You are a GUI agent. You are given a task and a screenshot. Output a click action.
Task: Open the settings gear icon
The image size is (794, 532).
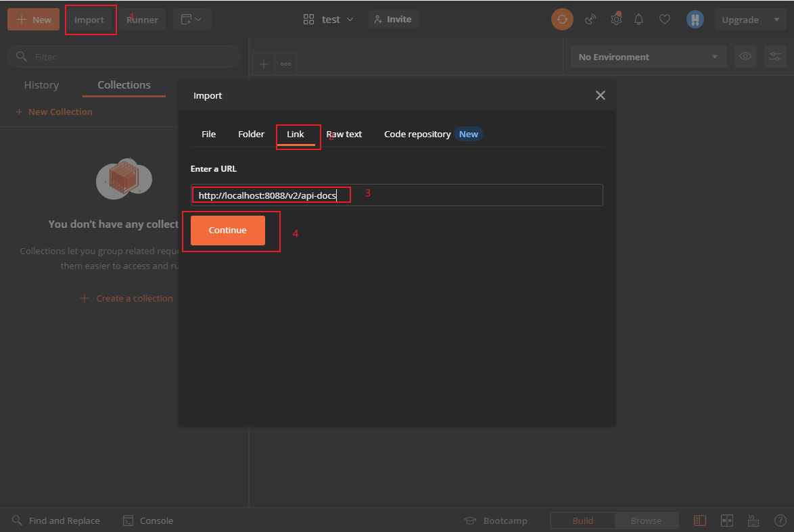(615, 20)
